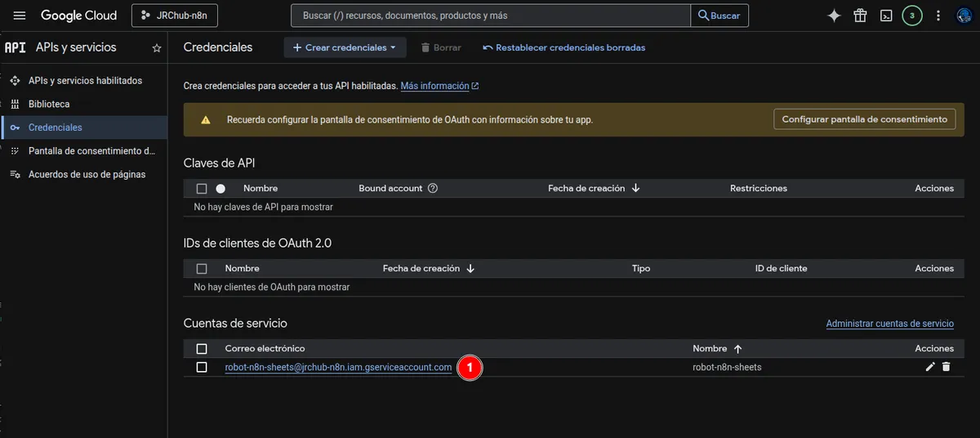Click the Borrar button
The width and height of the screenshot is (980, 438).
pos(441,47)
